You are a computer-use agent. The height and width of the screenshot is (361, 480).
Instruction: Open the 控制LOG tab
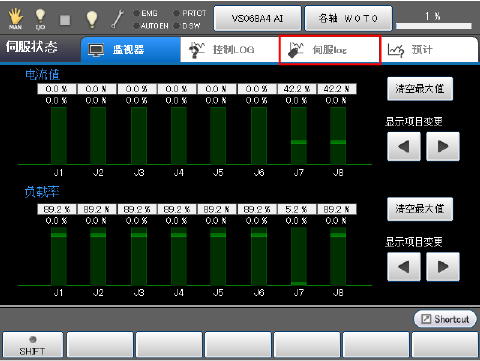pyautogui.click(x=230, y=50)
